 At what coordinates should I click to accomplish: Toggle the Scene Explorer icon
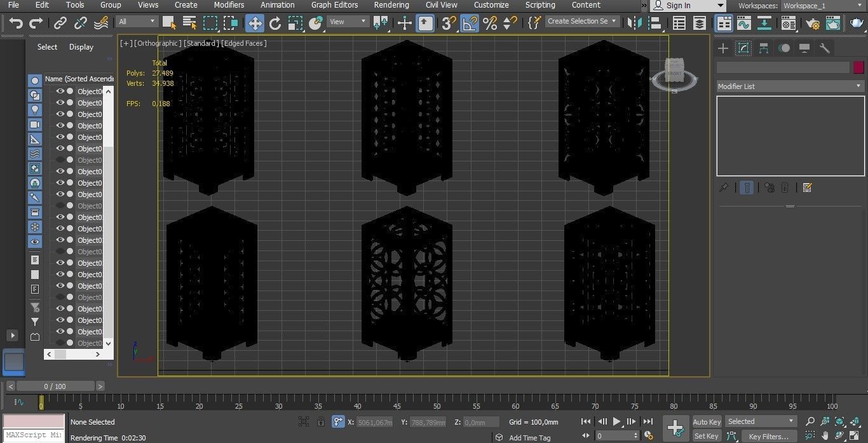tap(679, 24)
